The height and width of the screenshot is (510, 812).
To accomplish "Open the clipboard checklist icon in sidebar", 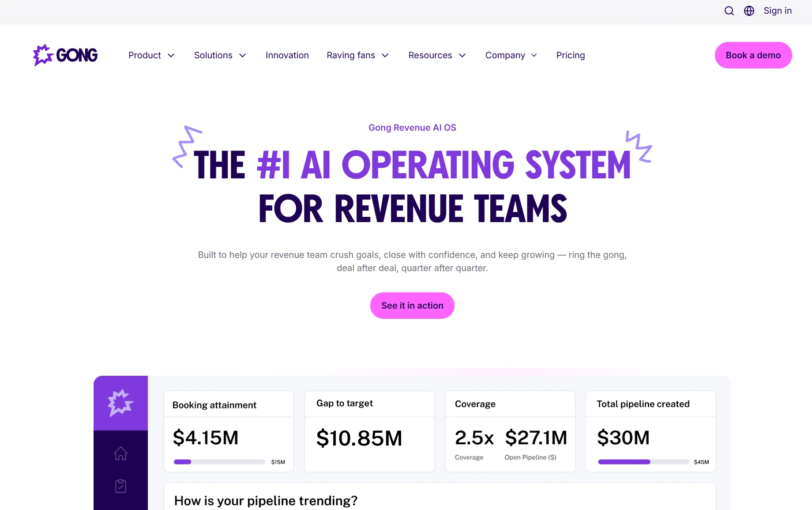I will tap(120, 486).
